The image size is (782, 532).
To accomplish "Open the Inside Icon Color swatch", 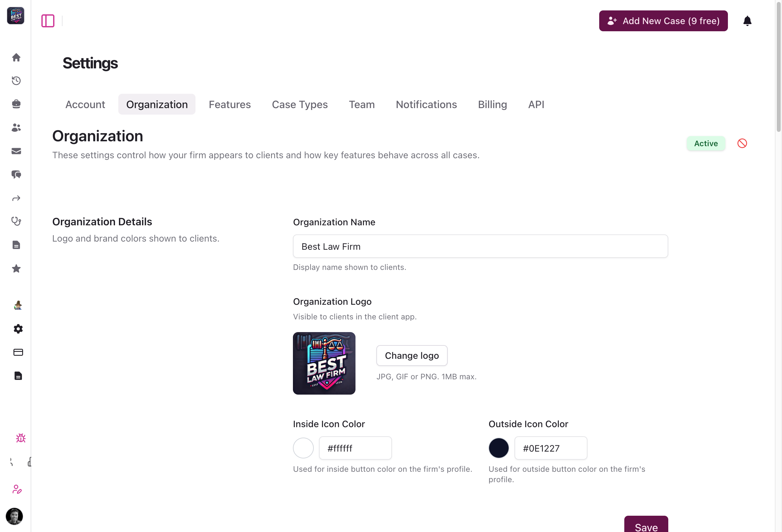I will coord(303,448).
